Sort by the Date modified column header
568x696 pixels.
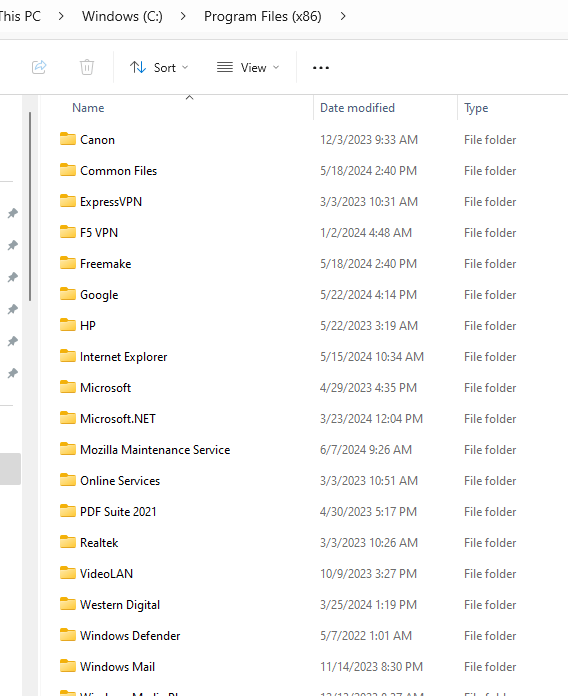[357, 108]
